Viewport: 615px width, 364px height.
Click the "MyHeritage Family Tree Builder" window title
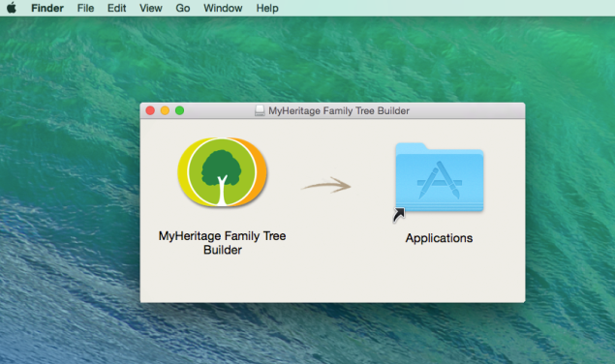tap(339, 111)
